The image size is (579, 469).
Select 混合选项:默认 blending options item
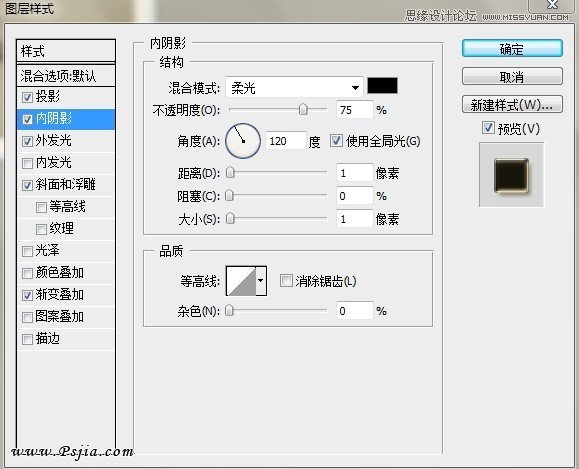click(x=66, y=76)
